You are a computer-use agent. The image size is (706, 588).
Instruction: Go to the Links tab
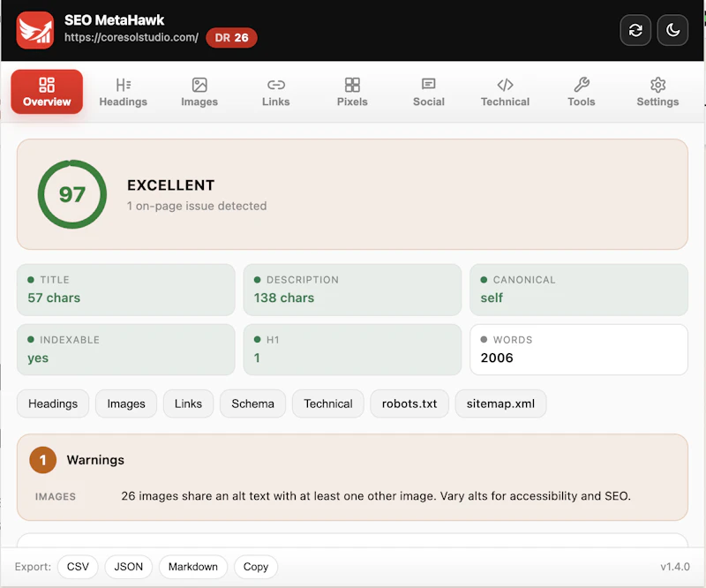[x=276, y=92]
